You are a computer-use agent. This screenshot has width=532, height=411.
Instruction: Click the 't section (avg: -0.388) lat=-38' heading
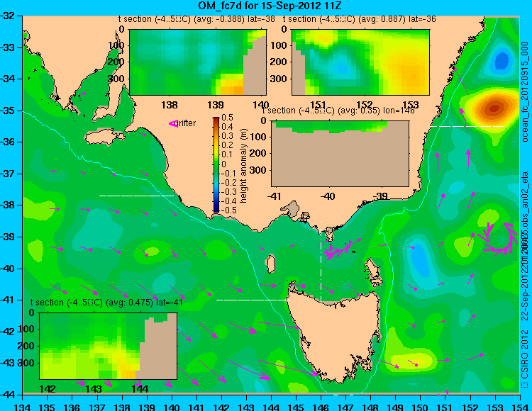point(196,19)
